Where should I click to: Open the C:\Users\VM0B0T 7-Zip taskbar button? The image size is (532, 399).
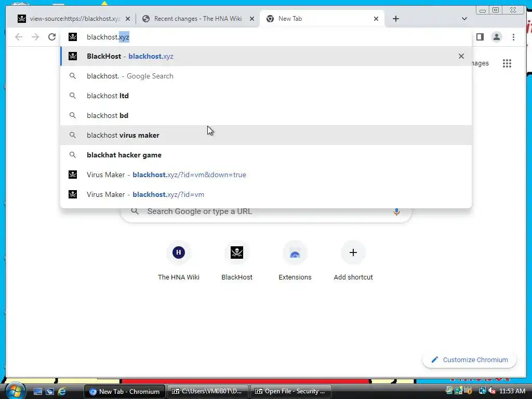pyautogui.click(x=208, y=392)
